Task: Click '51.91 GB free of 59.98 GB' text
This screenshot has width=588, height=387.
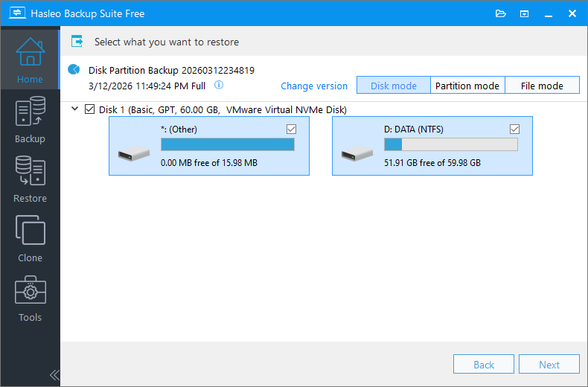Action: point(432,163)
